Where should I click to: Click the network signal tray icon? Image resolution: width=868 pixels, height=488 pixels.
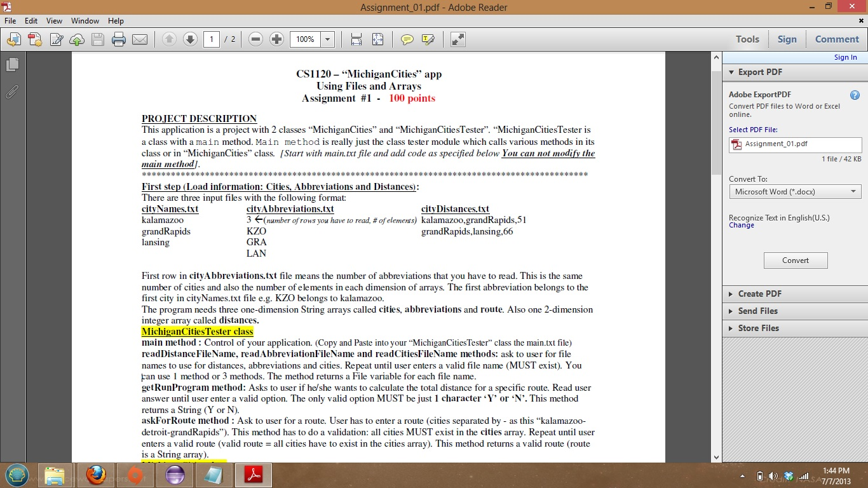tap(804, 476)
